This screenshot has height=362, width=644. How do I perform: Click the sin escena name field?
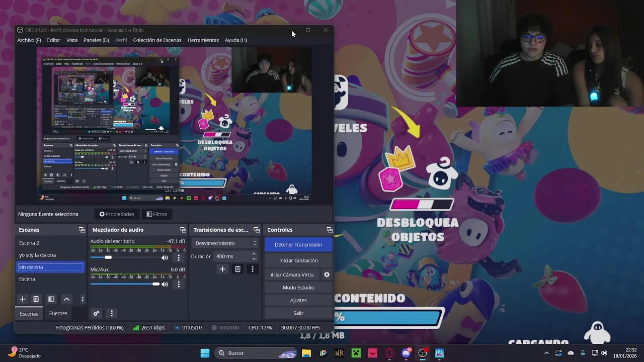50,267
